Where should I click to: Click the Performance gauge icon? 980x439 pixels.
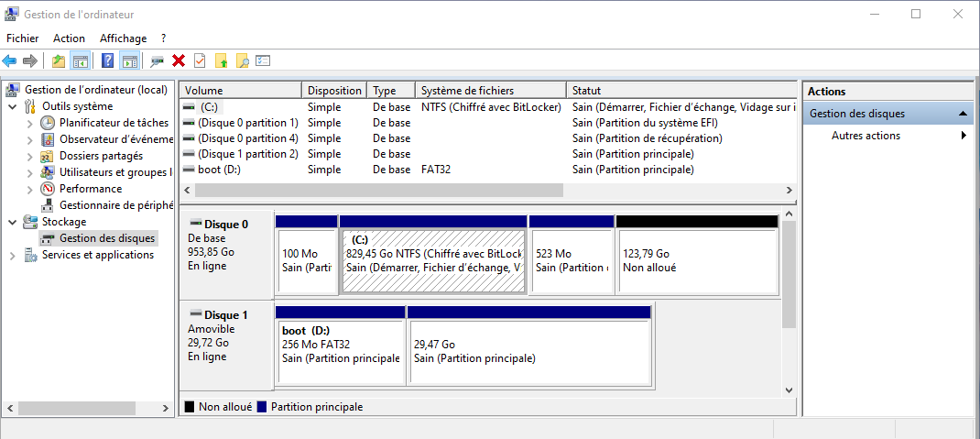(48, 188)
